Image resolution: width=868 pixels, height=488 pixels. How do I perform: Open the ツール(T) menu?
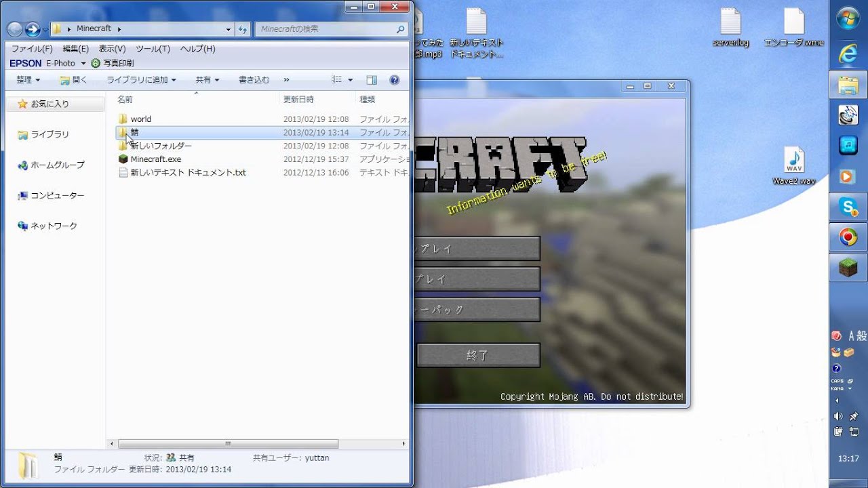153,49
